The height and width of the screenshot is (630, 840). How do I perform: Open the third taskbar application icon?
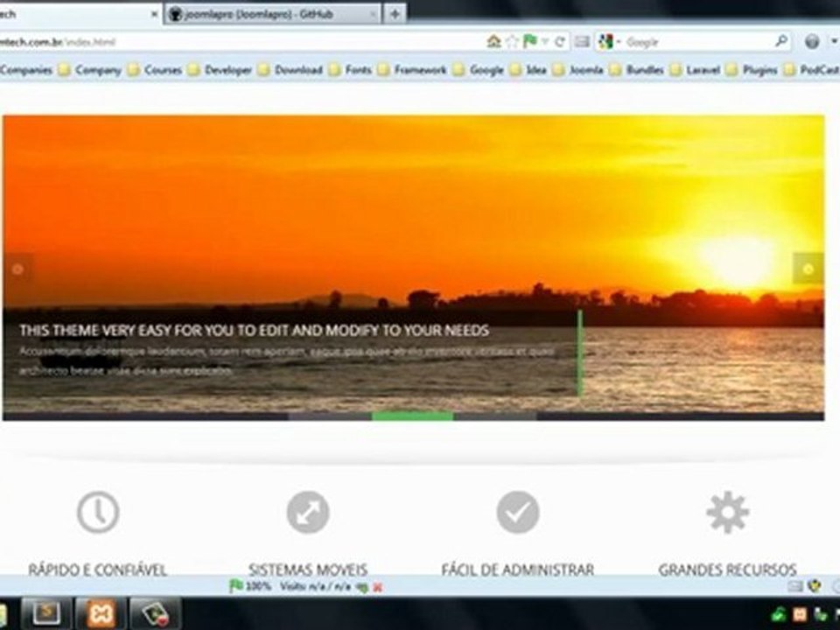click(x=156, y=612)
